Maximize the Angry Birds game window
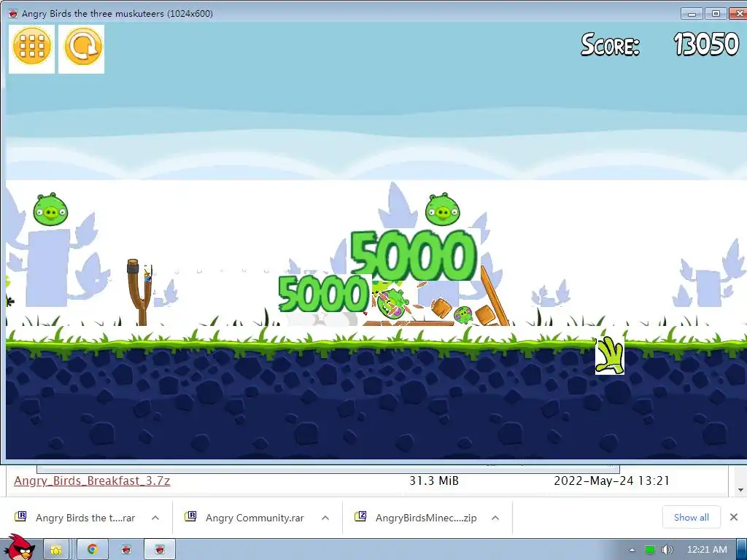The height and width of the screenshot is (560, 747). click(716, 13)
